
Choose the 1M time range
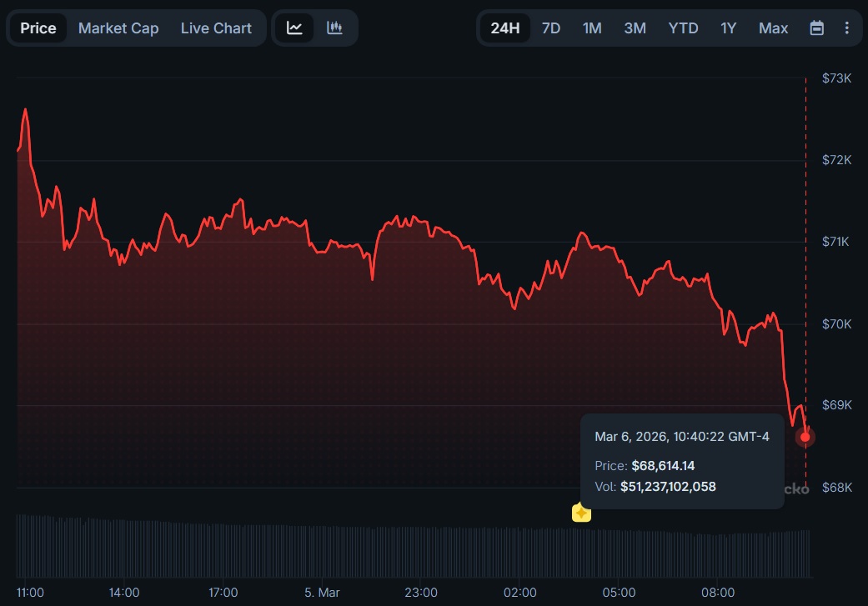click(592, 28)
